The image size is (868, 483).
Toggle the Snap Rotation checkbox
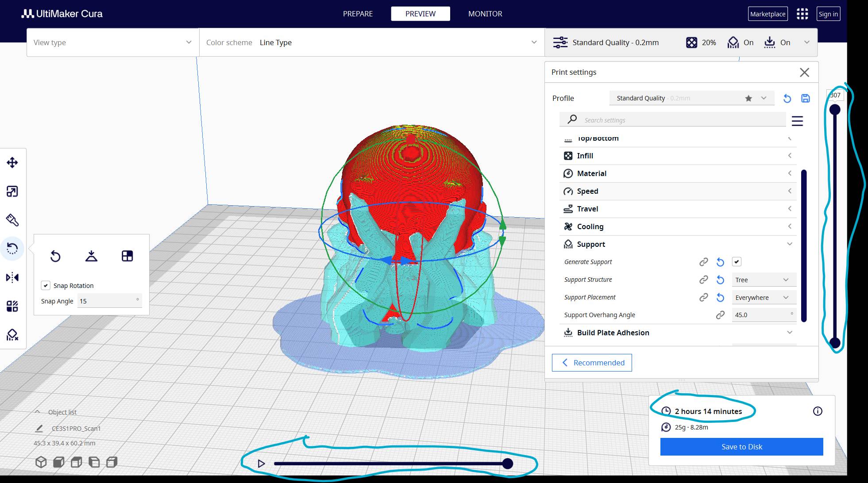(46, 286)
